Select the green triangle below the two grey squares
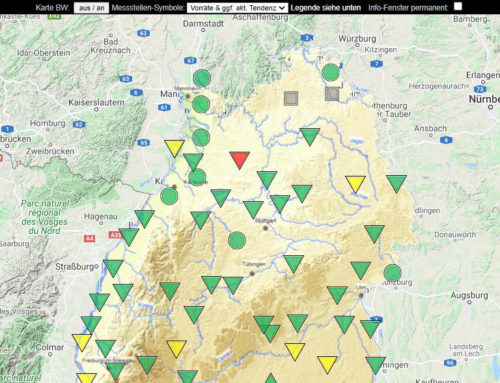This screenshot has width=500, height=383. 310,136
